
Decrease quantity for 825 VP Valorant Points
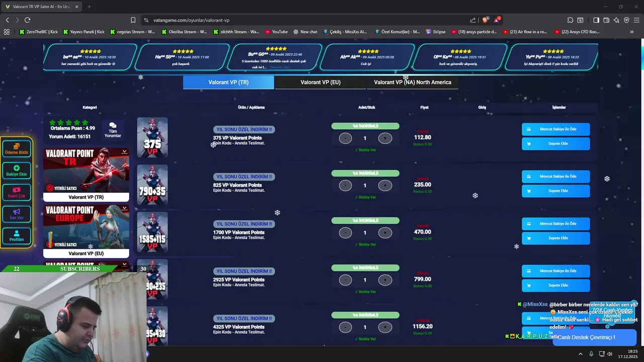tap(345, 185)
